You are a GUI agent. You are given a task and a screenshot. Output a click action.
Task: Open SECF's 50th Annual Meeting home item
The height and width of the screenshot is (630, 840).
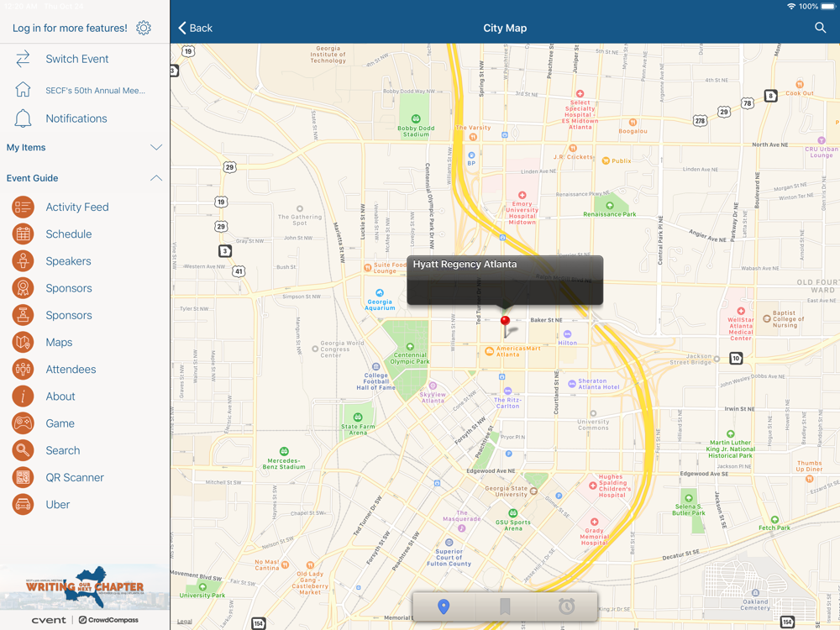pyautogui.click(x=96, y=91)
